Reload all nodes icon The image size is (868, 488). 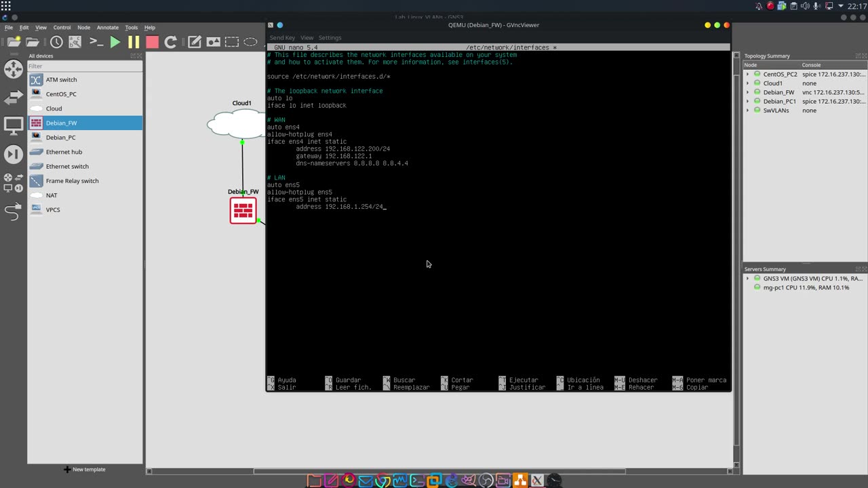[171, 42]
